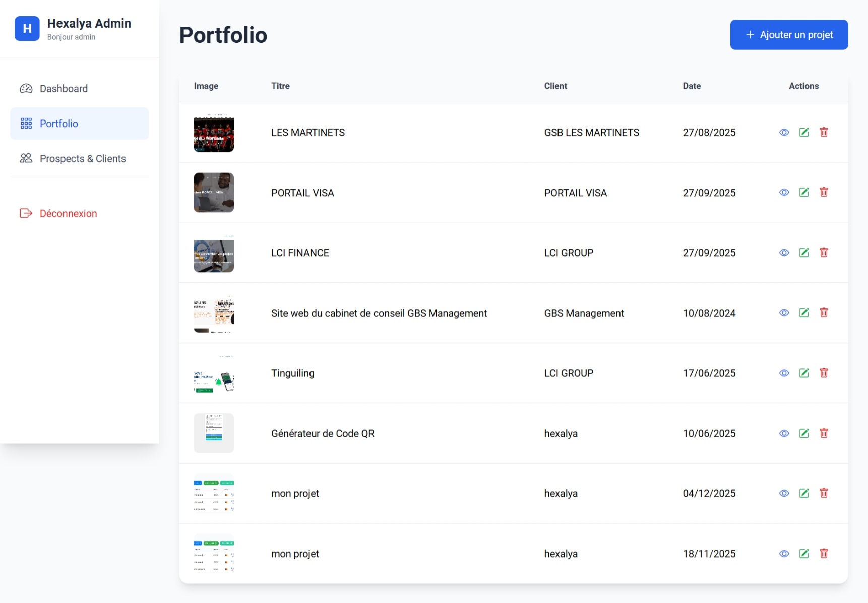Edit mon projet dated 18/11/2025
868x603 pixels.
804,554
